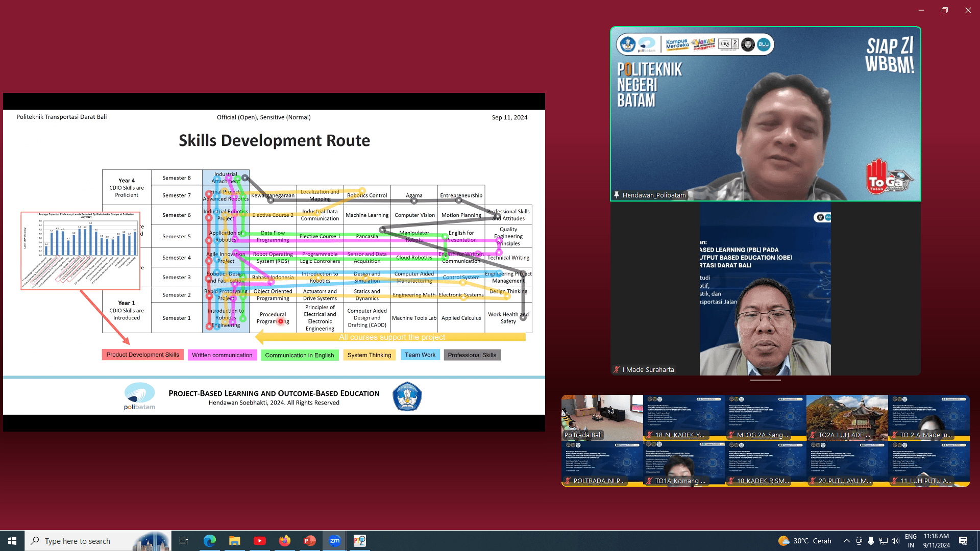The height and width of the screenshot is (551, 980).
Task: Open Microsoft Edge from the taskbar
Action: [210, 541]
